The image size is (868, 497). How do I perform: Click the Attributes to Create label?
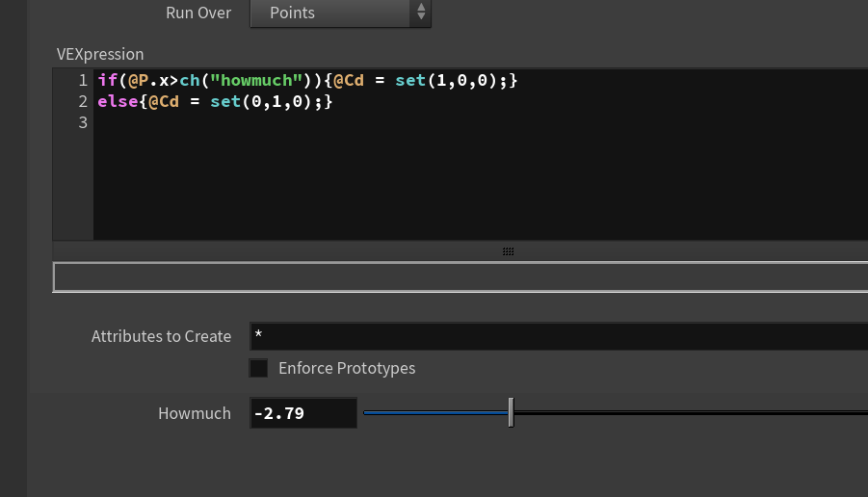tap(161, 336)
